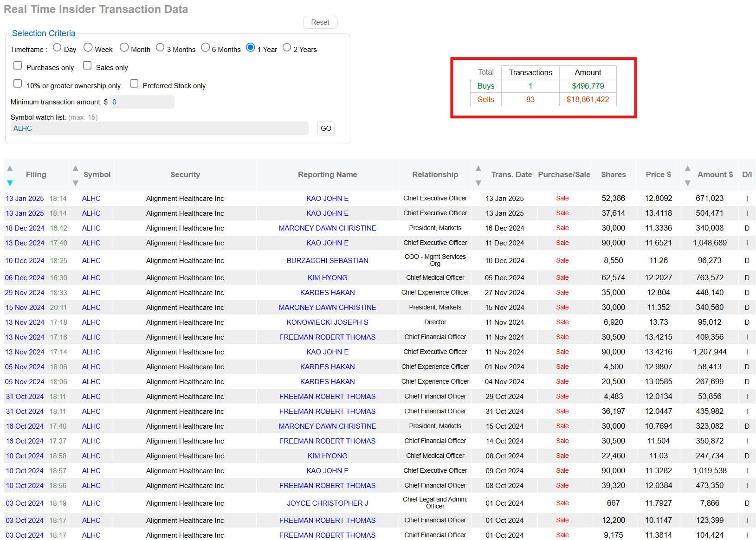Sort Trans. Date descending with down arrow

tap(478, 183)
